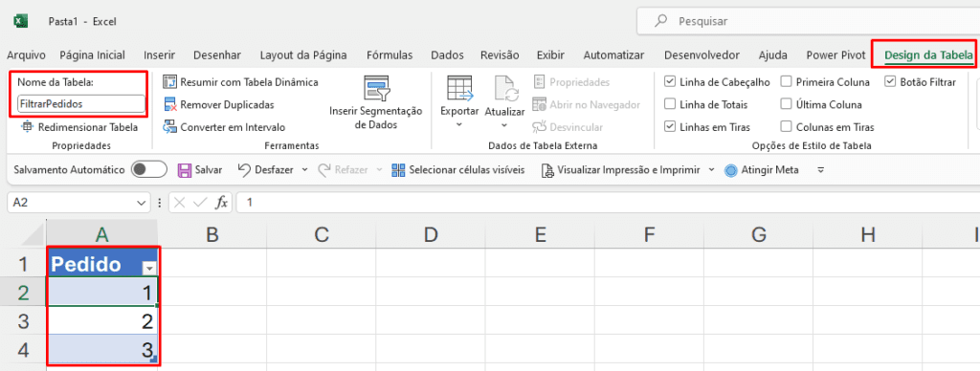This screenshot has width=980, height=371.
Task: Select row 3 header
Action: tap(23, 320)
